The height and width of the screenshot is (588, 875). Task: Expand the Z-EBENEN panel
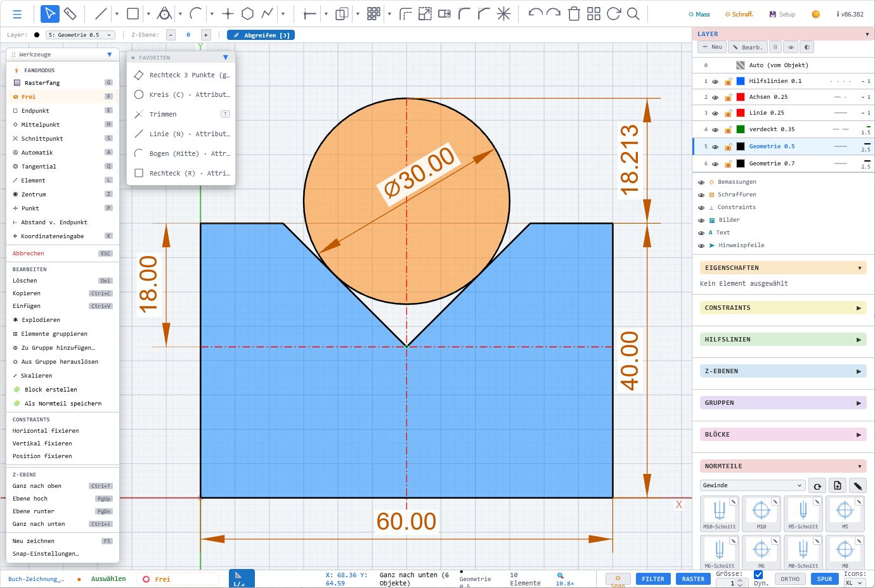point(782,371)
